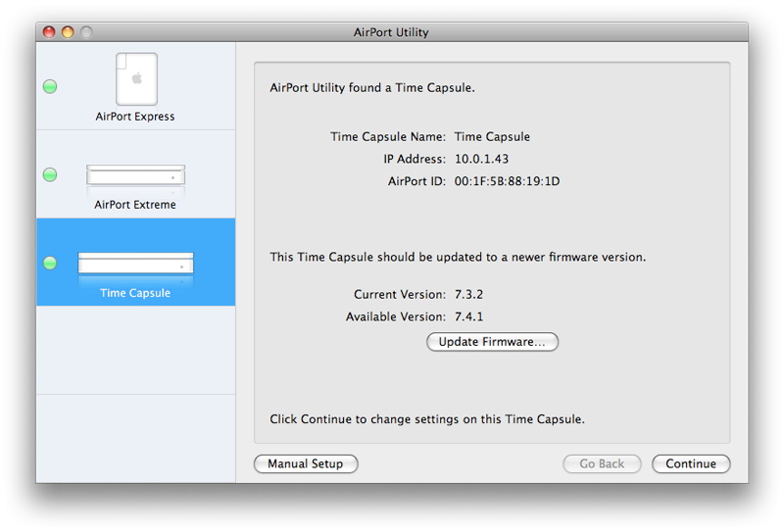Click the AirPort Extreme label in sidebar
The image size is (784, 532).
click(x=135, y=205)
